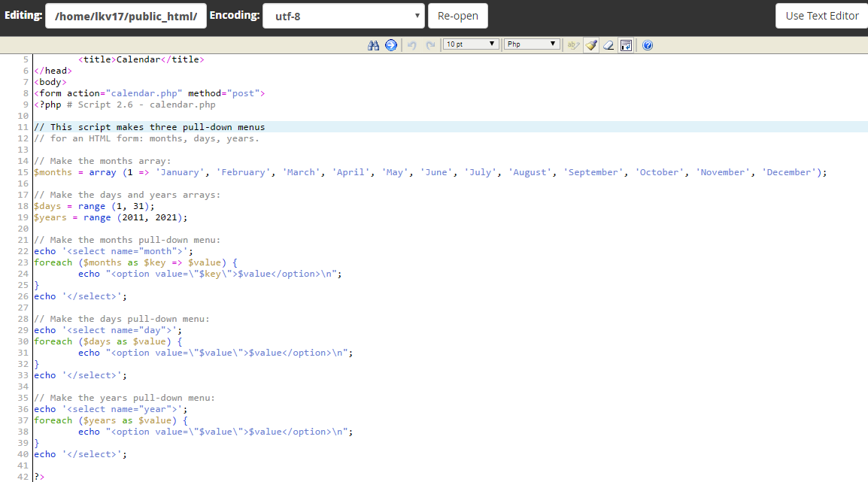The image size is (868, 482).
Task: Click the '$months' variable on line 15
Action: pos(53,172)
